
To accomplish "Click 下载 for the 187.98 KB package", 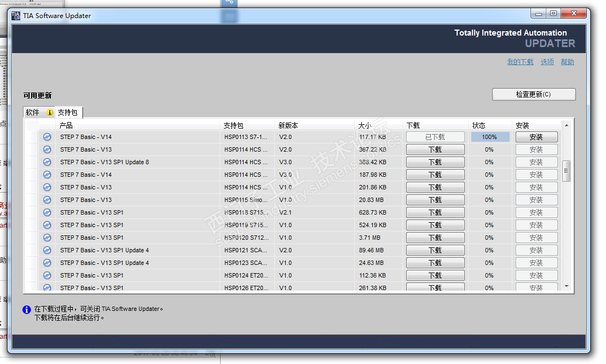I will click(x=435, y=175).
